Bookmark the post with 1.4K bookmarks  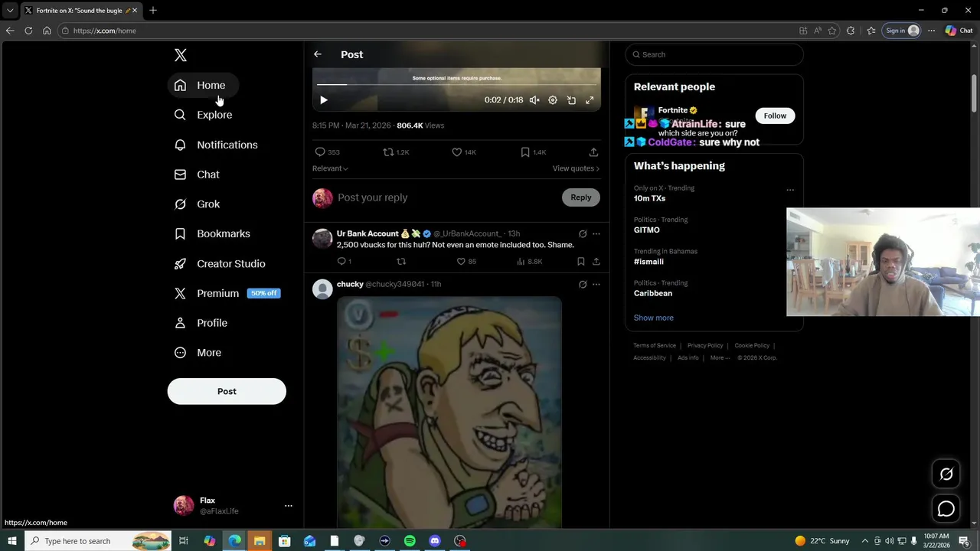533,152
